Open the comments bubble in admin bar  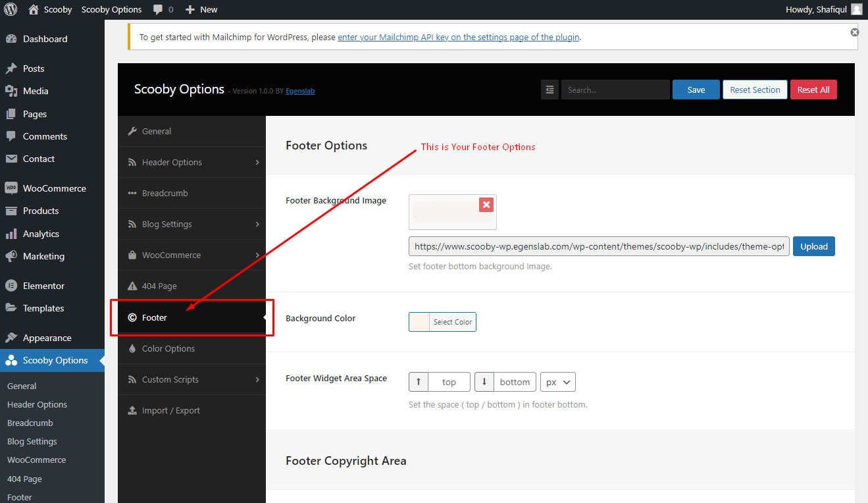[x=158, y=10]
